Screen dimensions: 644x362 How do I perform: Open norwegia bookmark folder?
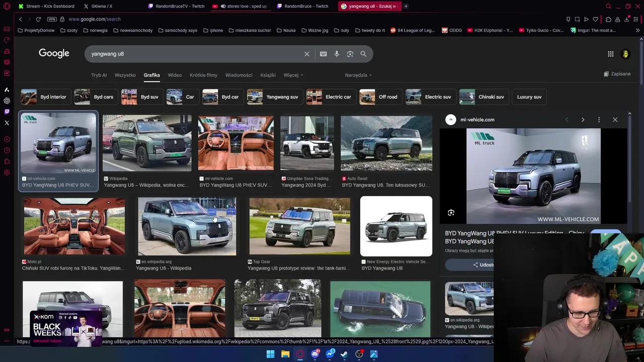[x=95, y=30]
